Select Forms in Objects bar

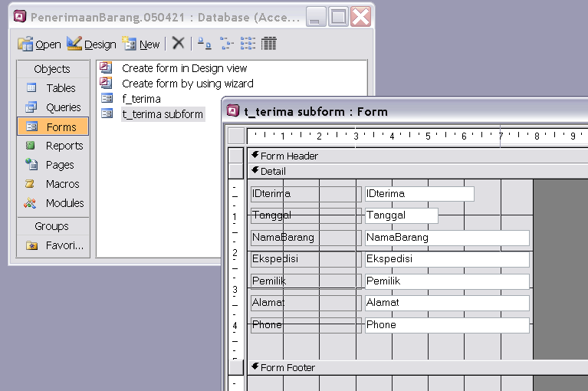pyautogui.click(x=53, y=127)
